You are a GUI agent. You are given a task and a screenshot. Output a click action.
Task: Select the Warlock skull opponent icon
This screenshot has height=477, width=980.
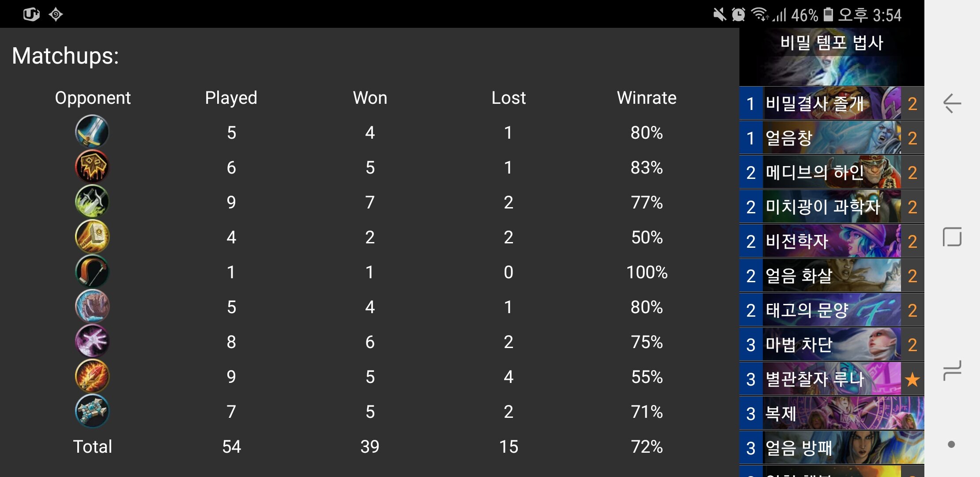pyautogui.click(x=92, y=167)
